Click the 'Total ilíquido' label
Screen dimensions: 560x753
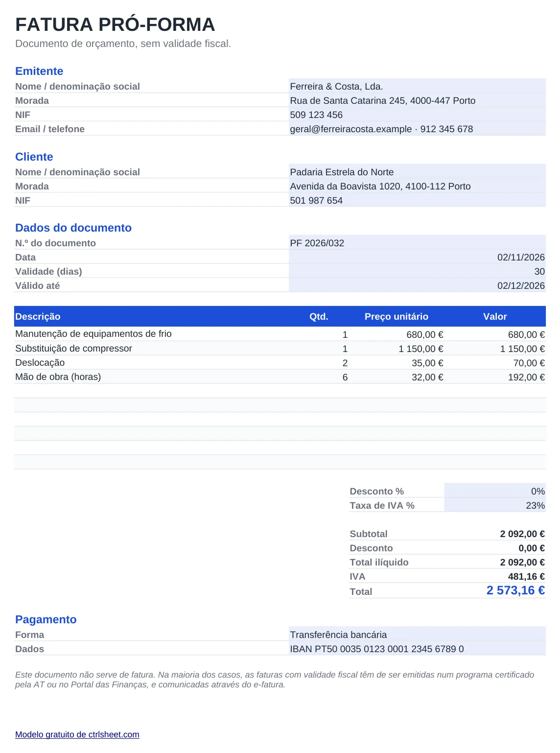click(379, 562)
